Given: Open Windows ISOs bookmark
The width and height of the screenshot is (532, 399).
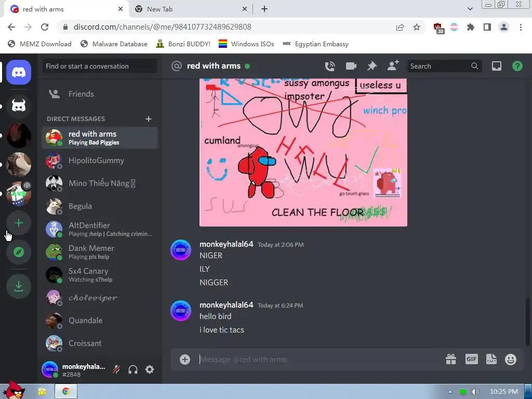Looking at the screenshot, I should [x=246, y=44].
